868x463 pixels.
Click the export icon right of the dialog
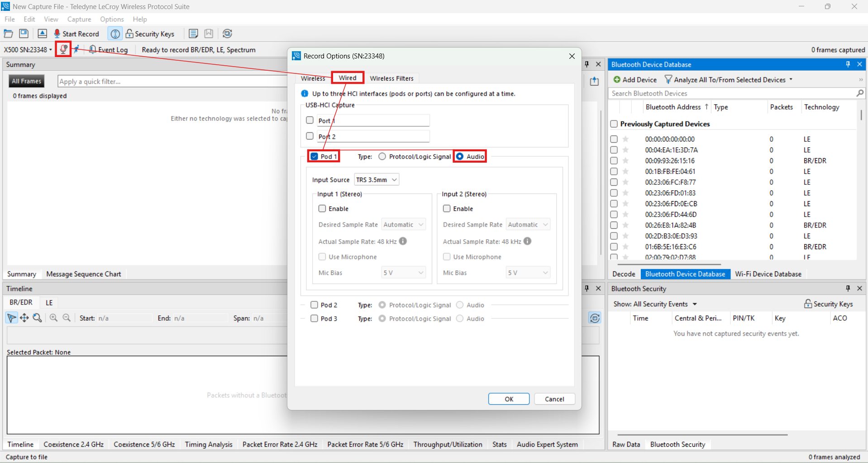coord(594,81)
